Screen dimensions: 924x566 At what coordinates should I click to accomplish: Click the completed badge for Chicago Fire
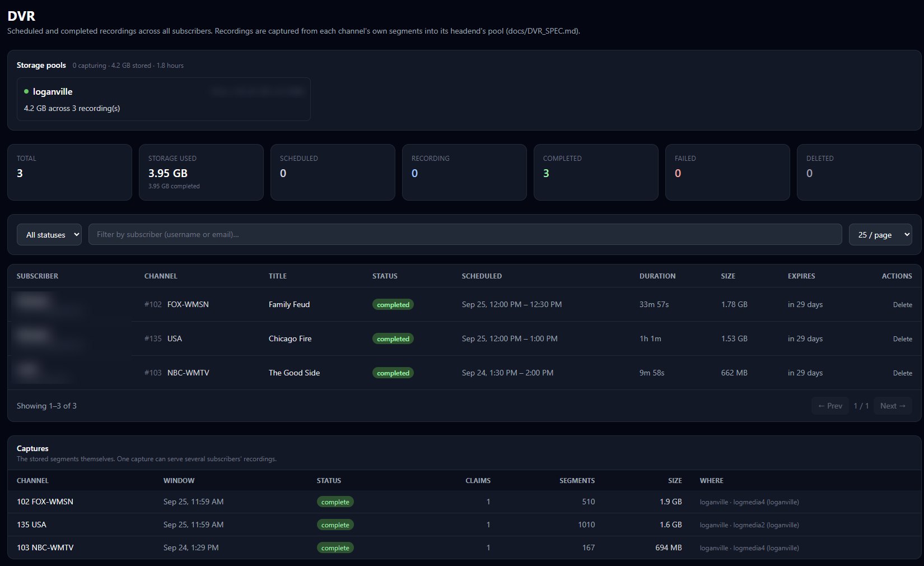pos(393,339)
